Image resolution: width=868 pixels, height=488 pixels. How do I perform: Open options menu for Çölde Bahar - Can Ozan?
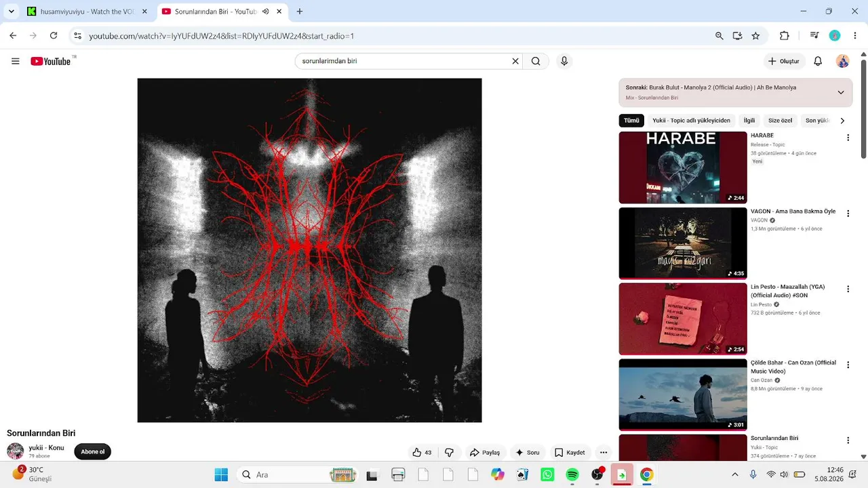click(848, 365)
